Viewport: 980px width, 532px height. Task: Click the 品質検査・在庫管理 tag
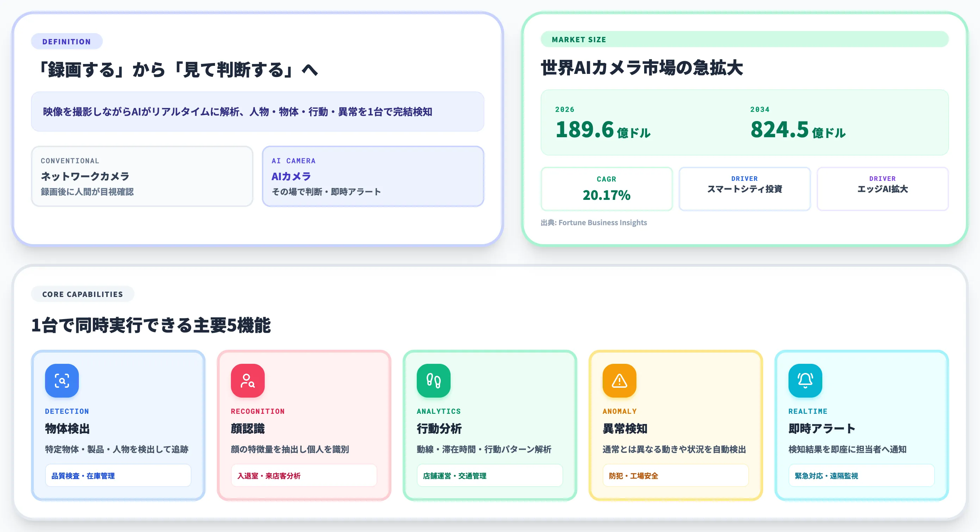118,475
